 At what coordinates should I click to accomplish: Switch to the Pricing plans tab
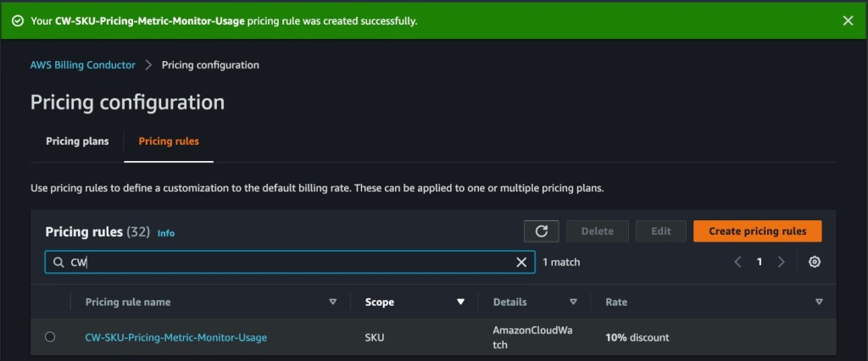tap(77, 142)
